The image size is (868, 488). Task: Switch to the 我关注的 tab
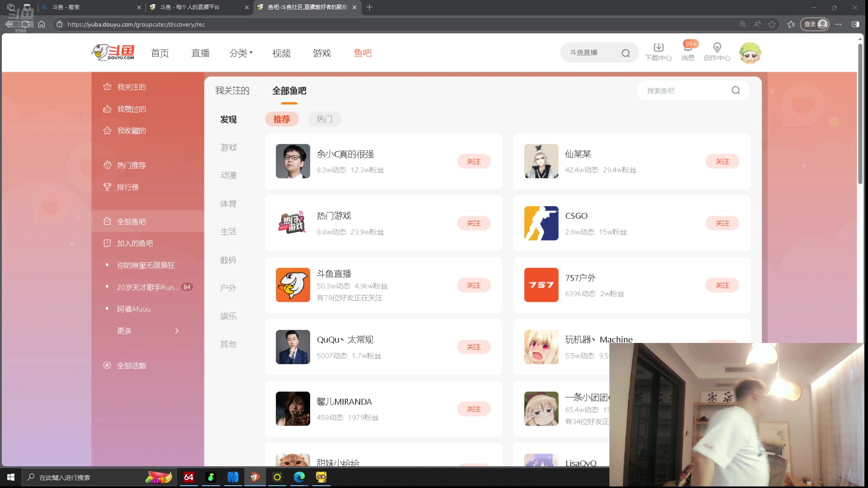(x=232, y=91)
